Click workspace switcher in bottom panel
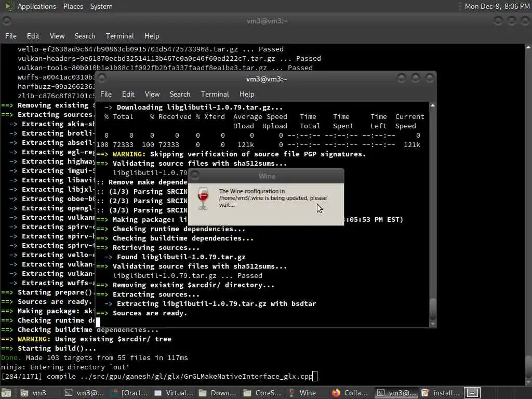The image size is (532, 399). pos(472,393)
